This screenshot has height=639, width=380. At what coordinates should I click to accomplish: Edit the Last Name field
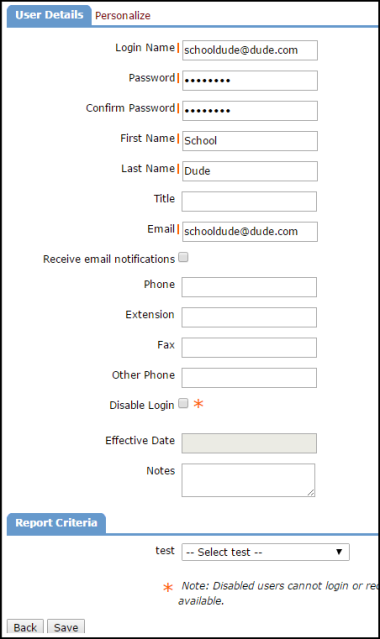click(250, 171)
